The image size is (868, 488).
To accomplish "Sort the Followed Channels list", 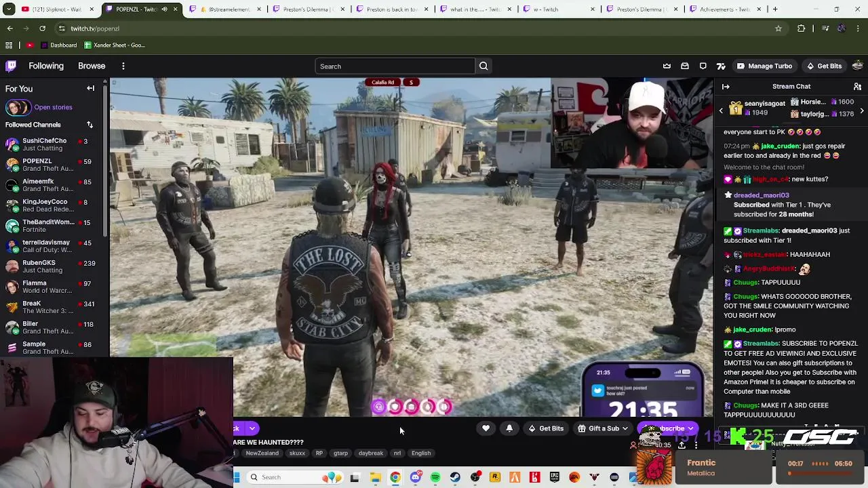I will [x=90, y=125].
